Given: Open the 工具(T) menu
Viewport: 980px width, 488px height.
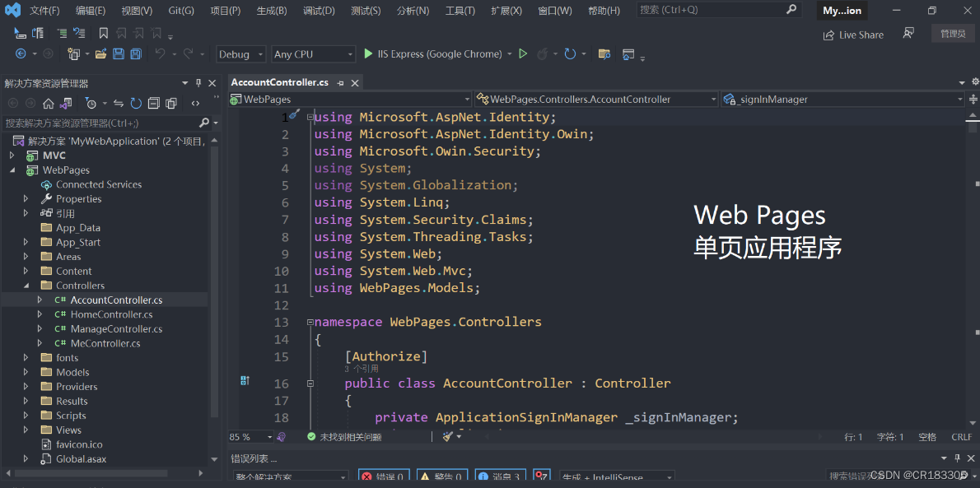Looking at the screenshot, I should pyautogui.click(x=460, y=11).
